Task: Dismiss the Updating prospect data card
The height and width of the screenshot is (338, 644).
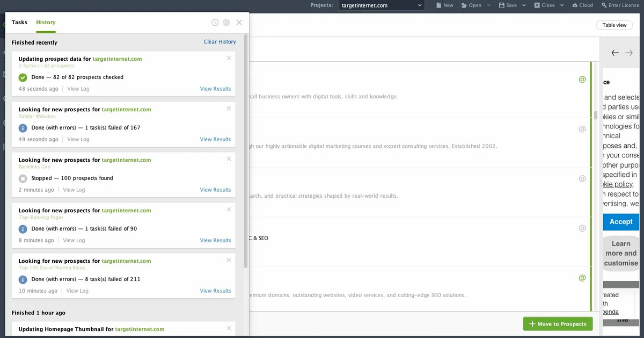Action: pyautogui.click(x=229, y=57)
